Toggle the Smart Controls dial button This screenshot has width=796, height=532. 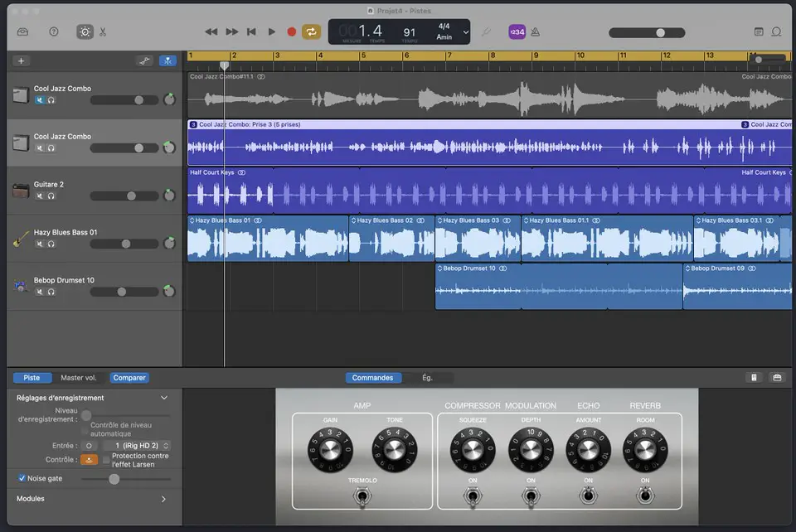[85, 32]
